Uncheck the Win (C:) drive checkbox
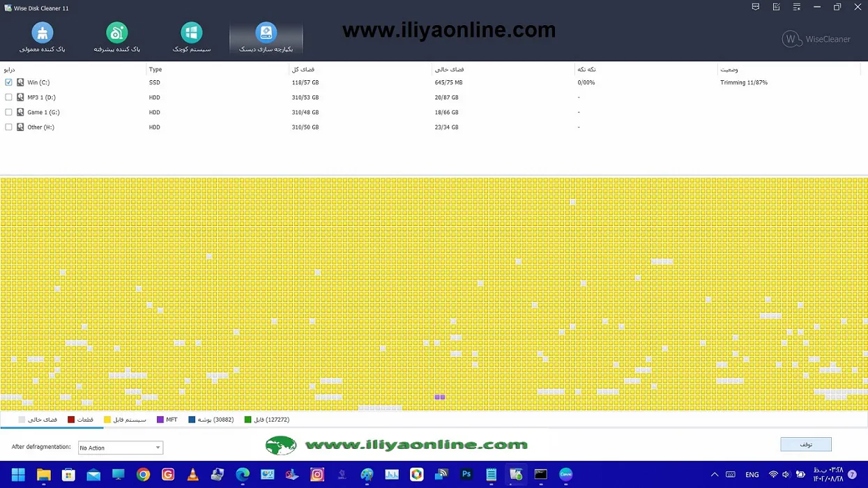 tap(8, 82)
